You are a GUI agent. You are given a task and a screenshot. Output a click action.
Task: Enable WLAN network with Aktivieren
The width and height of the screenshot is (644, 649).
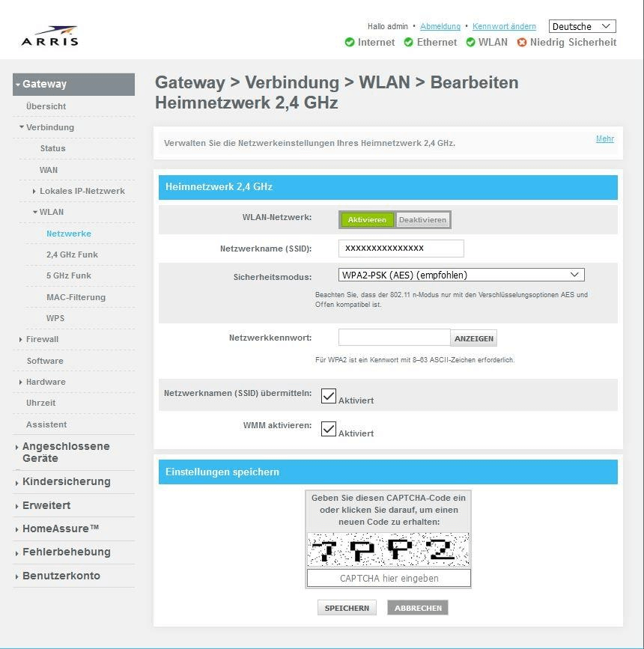(367, 219)
